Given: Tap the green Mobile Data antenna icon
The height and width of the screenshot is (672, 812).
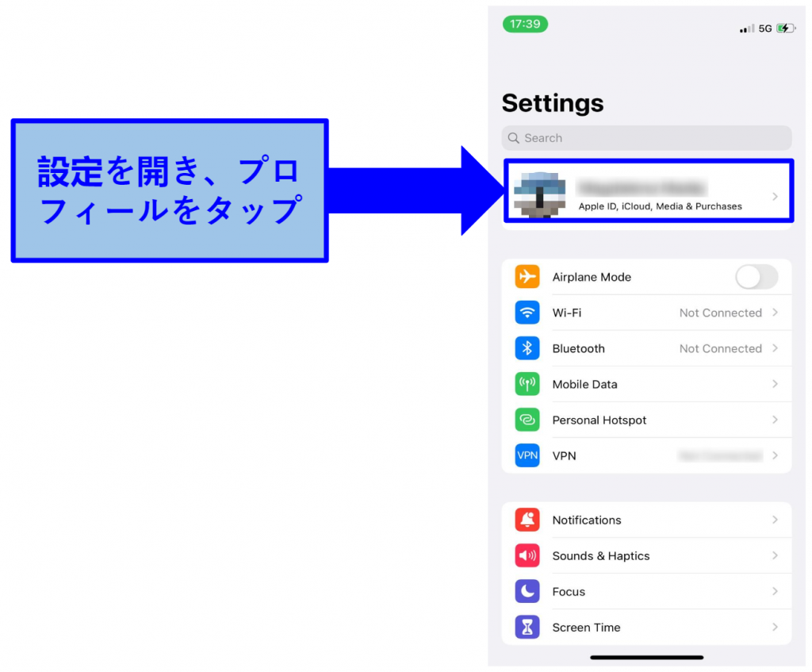Looking at the screenshot, I should (527, 384).
